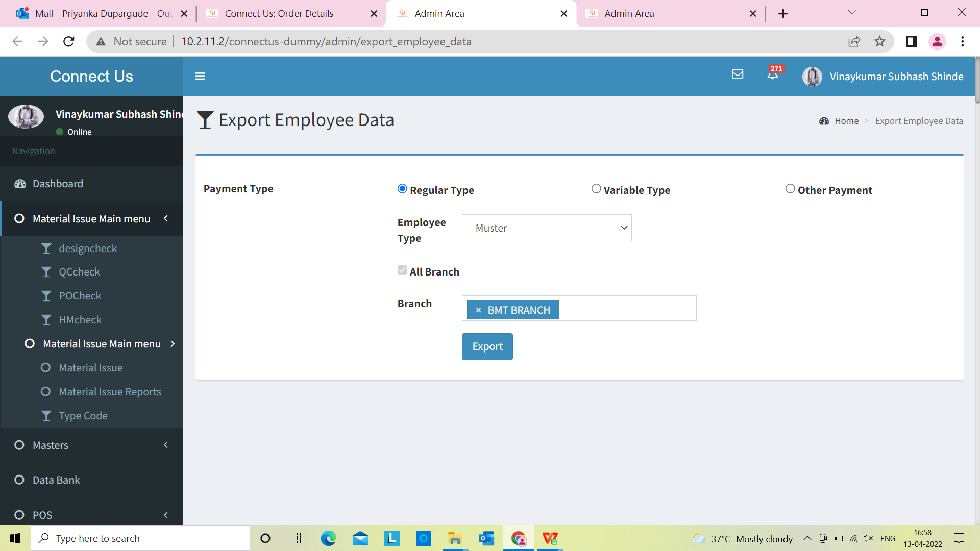980x551 pixels.
Task: Open the Employee Type Muster dropdown
Action: pos(547,228)
